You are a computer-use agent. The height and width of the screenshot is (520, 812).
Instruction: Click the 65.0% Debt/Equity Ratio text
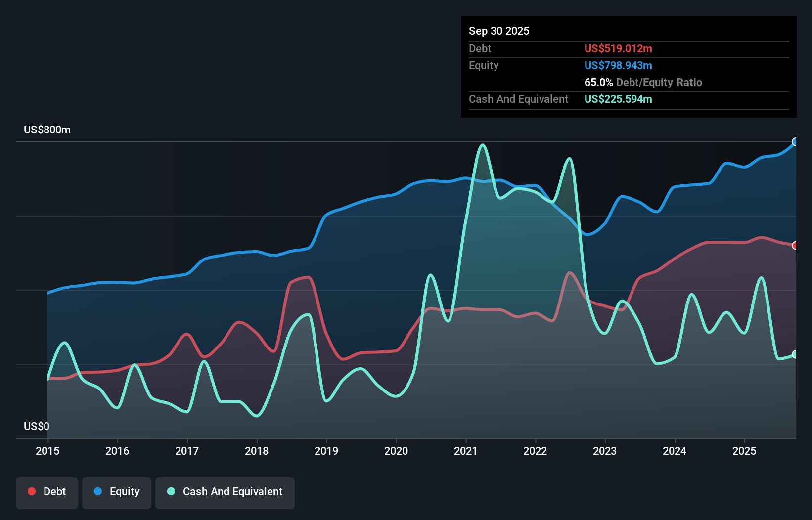[643, 83]
